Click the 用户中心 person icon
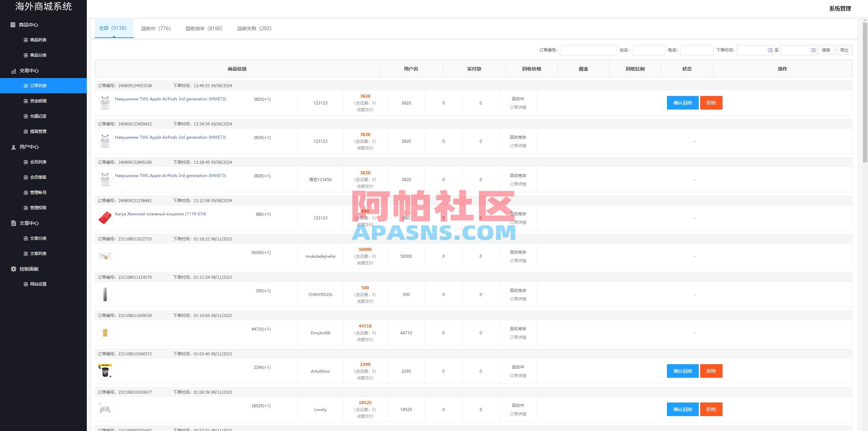 pos(13,147)
